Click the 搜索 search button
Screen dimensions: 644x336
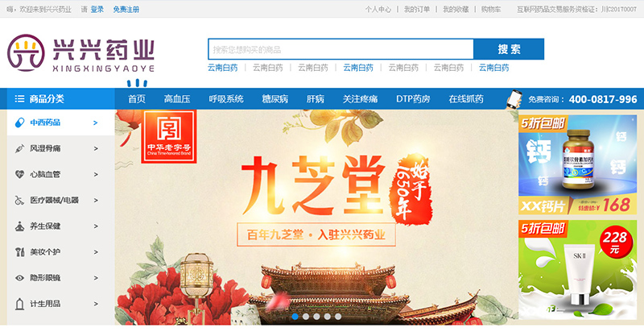[x=509, y=49]
